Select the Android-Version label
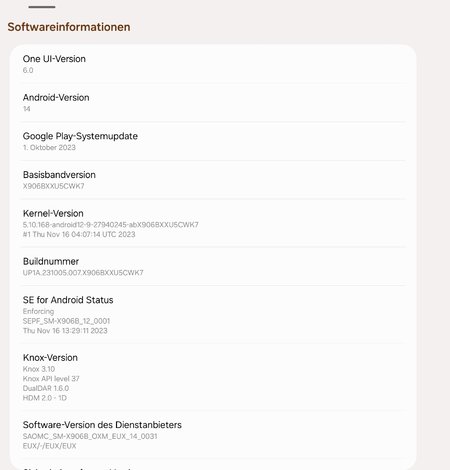Viewport: 450px width, 470px height. (x=56, y=98)
